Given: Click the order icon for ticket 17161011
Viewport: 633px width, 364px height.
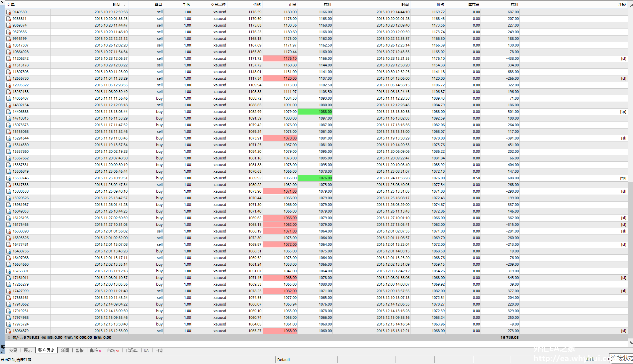Looking at the screenshot, I should 9,278.
